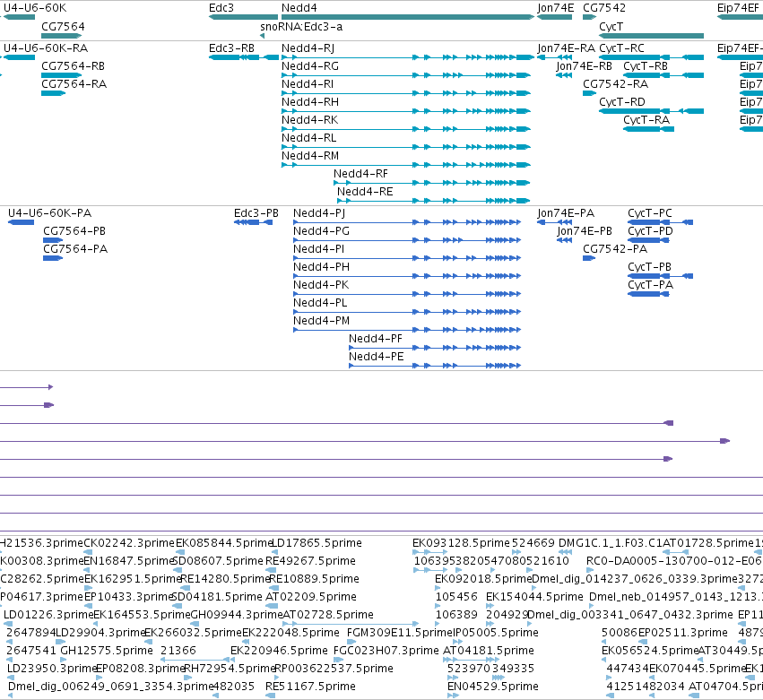Click EST label FGM309E11.5prime

click(x=400, y=633)
